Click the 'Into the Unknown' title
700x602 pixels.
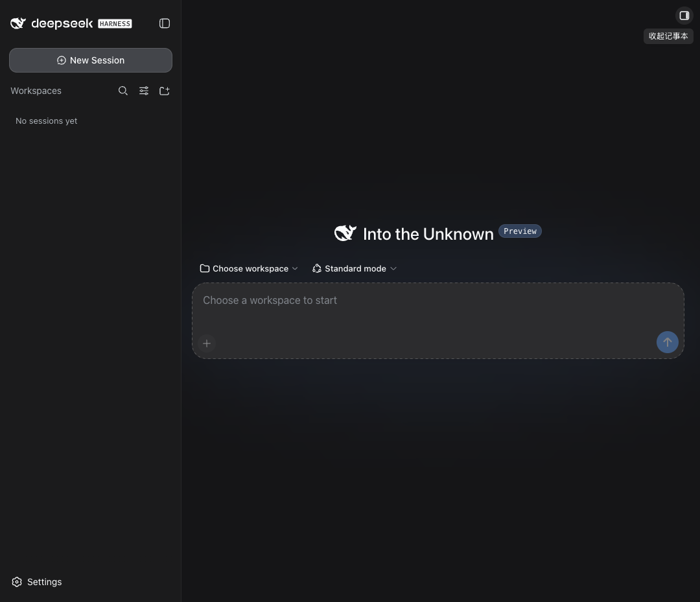[428, 235]
